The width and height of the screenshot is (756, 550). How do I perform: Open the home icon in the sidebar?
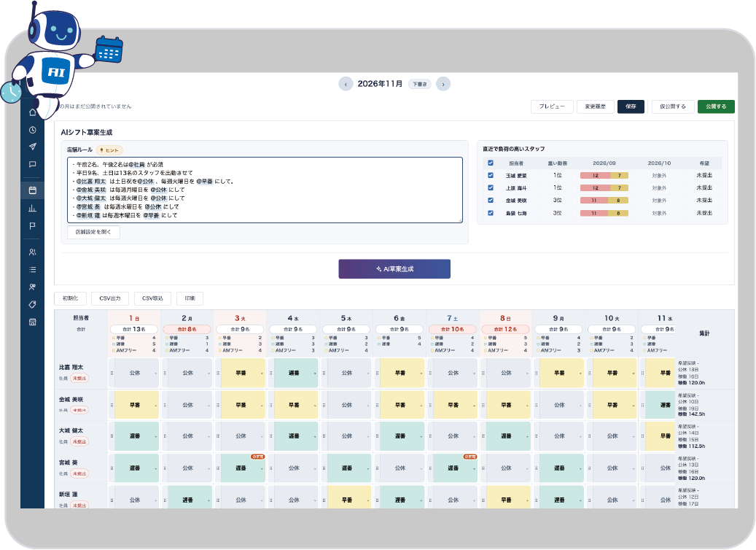point(32,112)
